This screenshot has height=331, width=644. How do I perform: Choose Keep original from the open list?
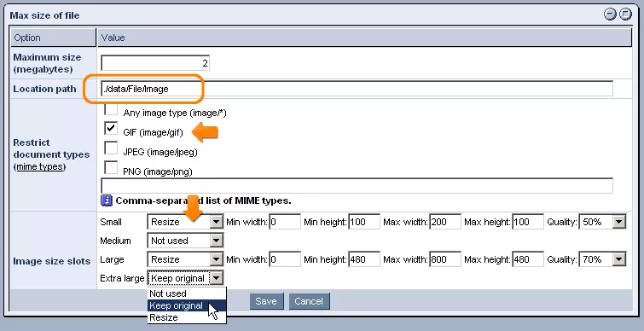[187, 305]
